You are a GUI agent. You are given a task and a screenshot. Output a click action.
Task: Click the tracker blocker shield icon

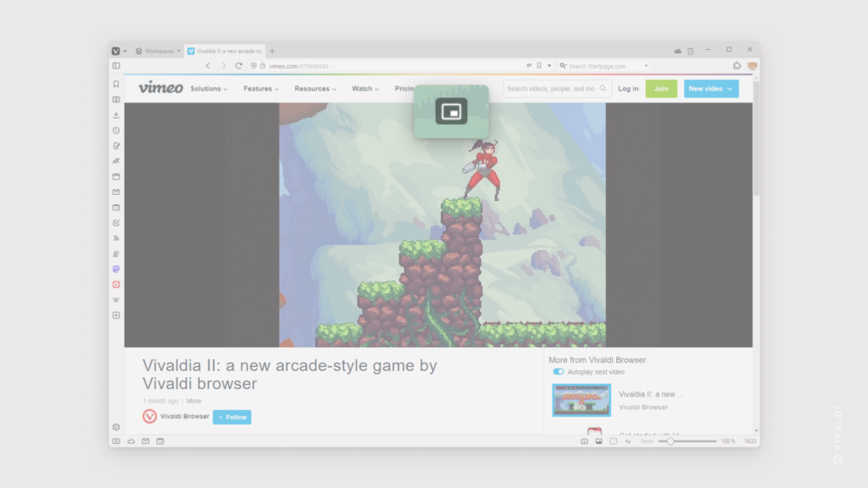253,66
